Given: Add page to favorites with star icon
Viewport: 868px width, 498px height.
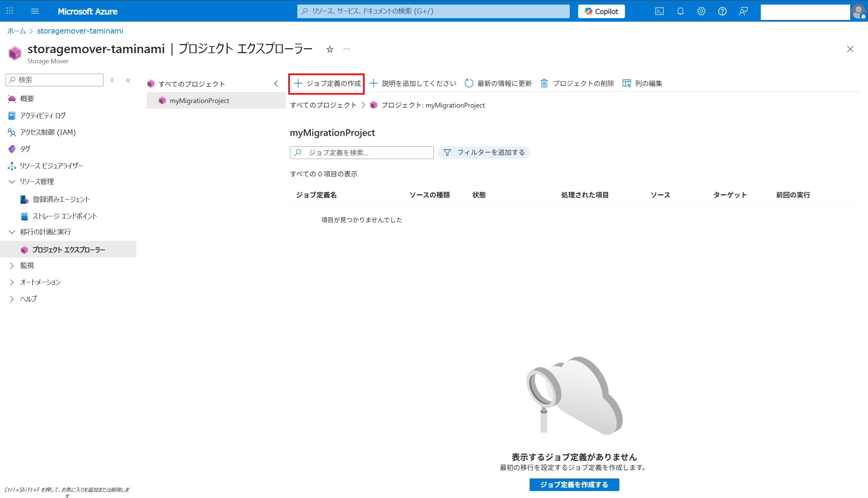Looking at the screenshot, I should tap(330, 49).
